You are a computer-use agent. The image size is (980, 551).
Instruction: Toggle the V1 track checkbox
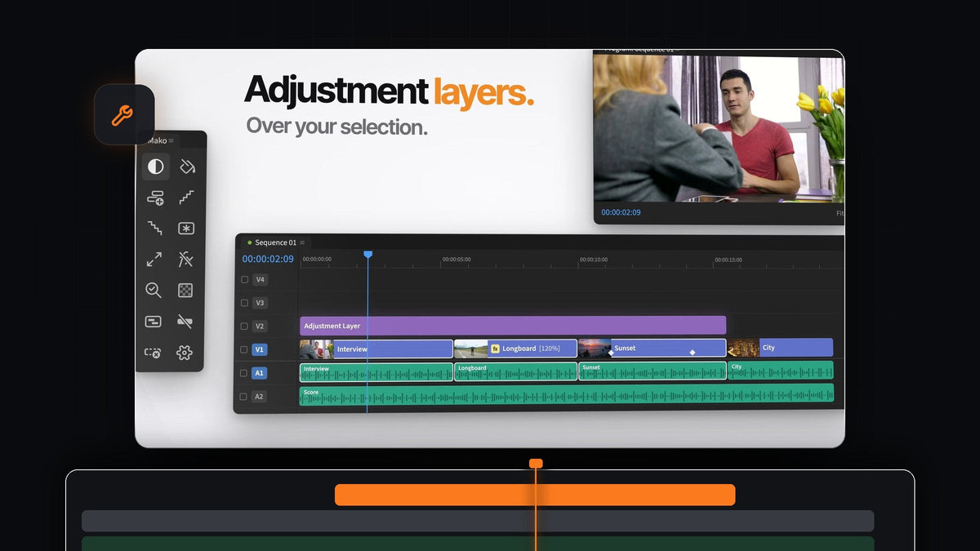[244, 349]
